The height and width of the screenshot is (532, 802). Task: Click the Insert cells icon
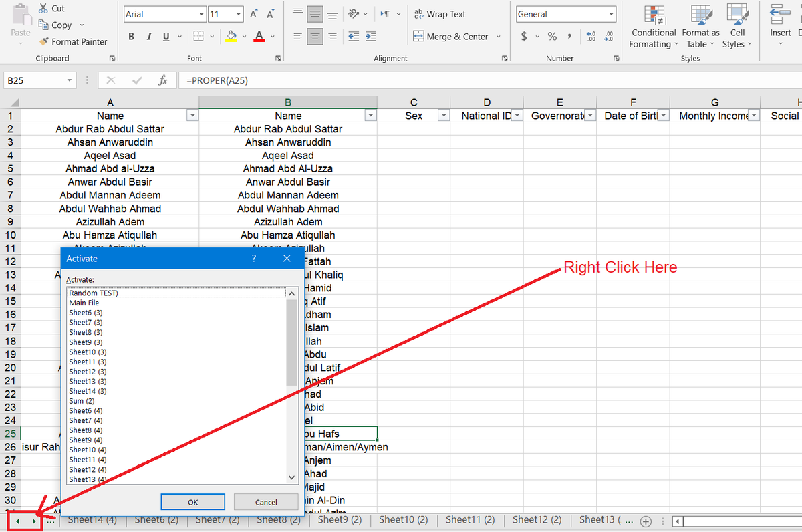click(780, 14)
